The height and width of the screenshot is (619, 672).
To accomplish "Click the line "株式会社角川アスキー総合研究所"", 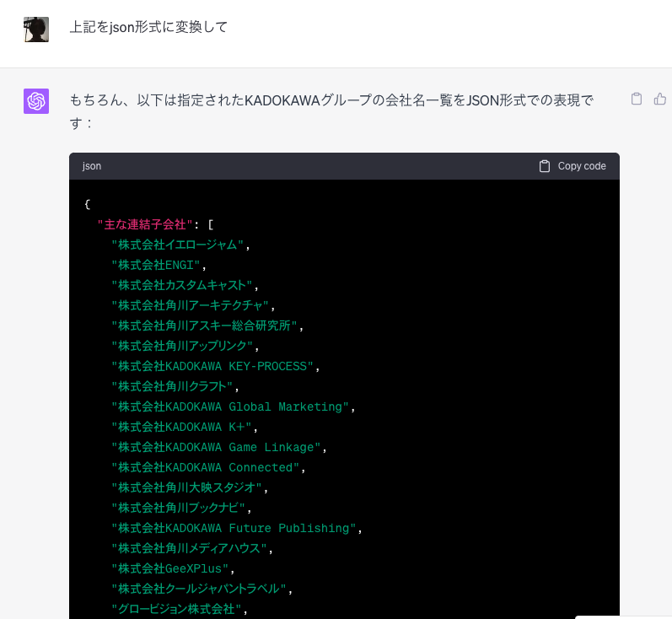I will click(204, 326).
